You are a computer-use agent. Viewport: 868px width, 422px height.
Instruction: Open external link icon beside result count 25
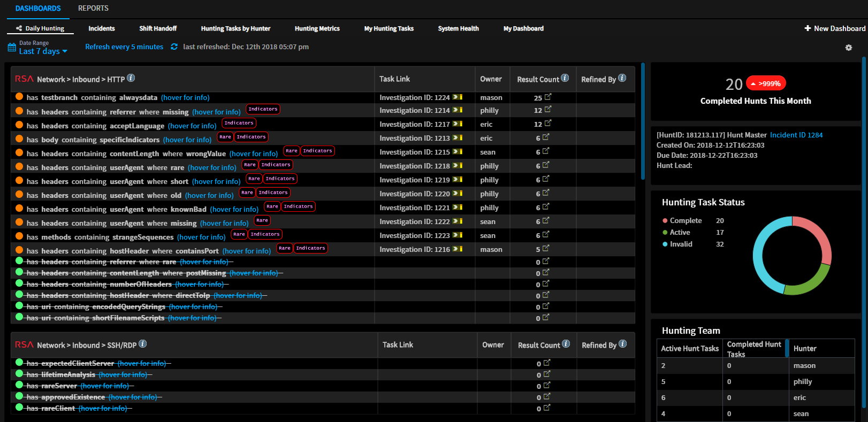pos(547,97)
